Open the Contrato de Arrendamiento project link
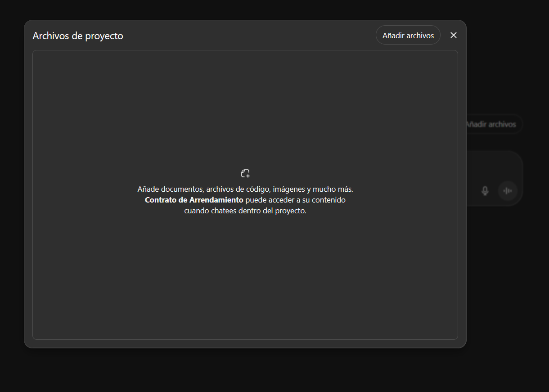Screen dimensions: 549x392 [x=193, y=199]
